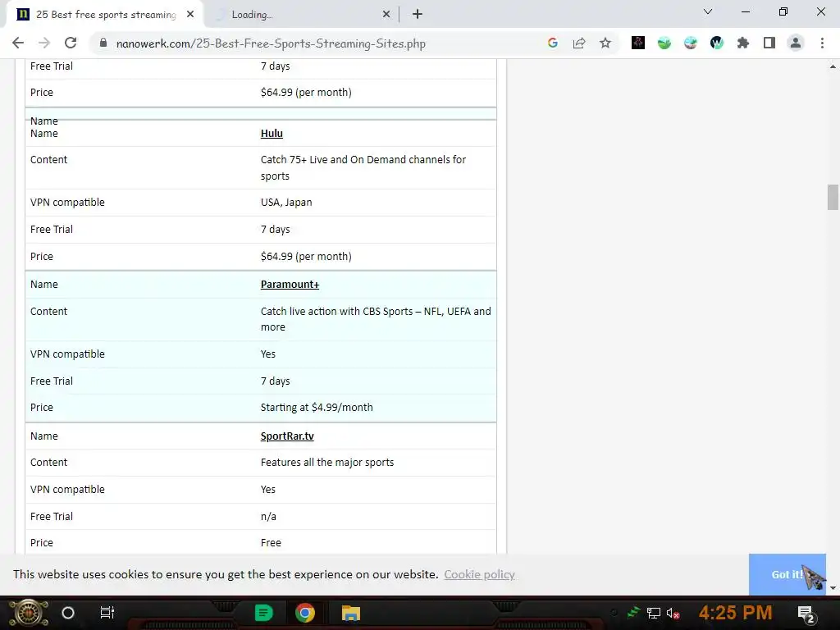Launch the green notes app in taskbar
The height and width of the screenshot is (630, 840).
263,612
